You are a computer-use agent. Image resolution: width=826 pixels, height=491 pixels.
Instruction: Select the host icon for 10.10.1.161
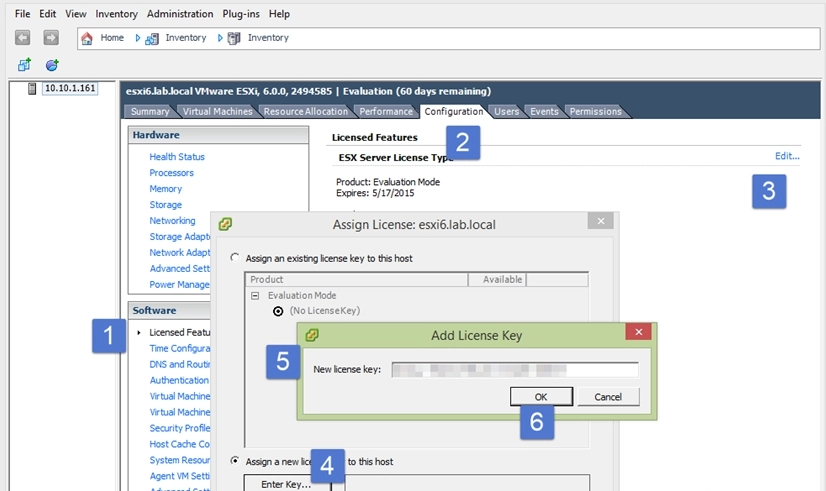coord(33,89)
